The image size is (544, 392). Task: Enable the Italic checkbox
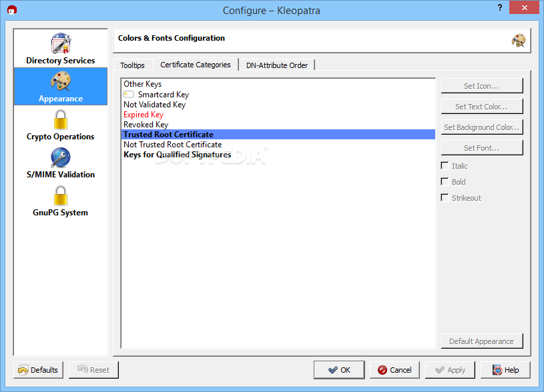(x=445, y=166)
